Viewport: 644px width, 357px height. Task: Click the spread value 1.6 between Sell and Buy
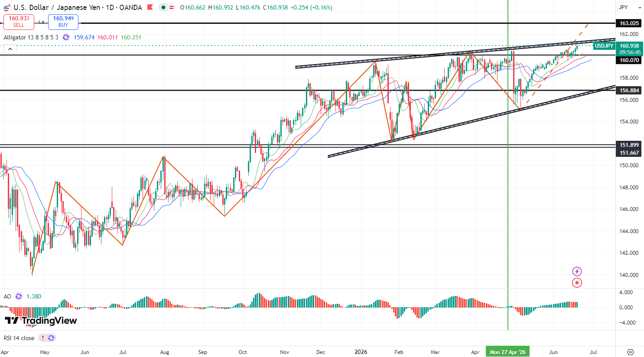(x=41, y=22)
